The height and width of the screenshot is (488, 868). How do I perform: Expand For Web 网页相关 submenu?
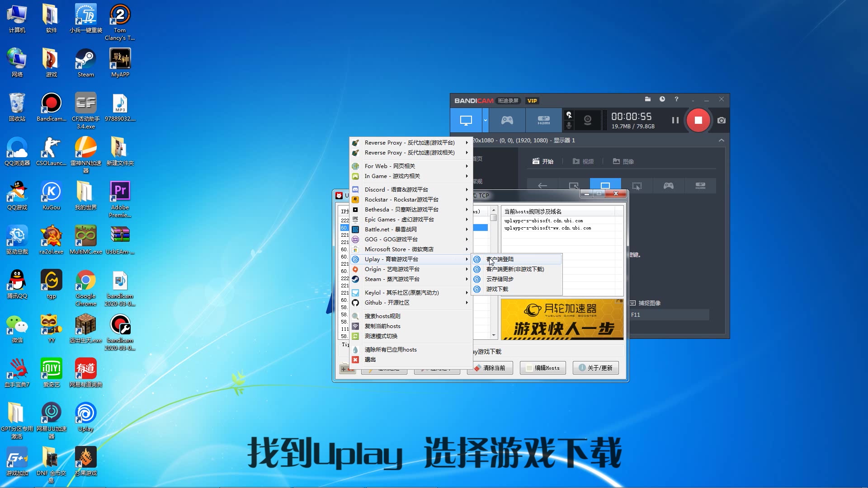(x=411, y=166)
